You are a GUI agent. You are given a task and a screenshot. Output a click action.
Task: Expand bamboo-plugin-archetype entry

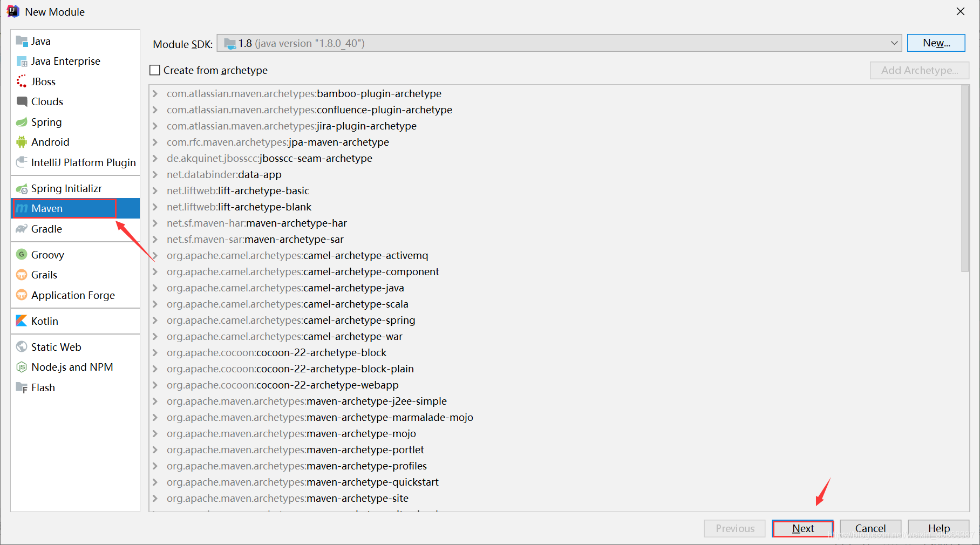[x=155, y=93]
